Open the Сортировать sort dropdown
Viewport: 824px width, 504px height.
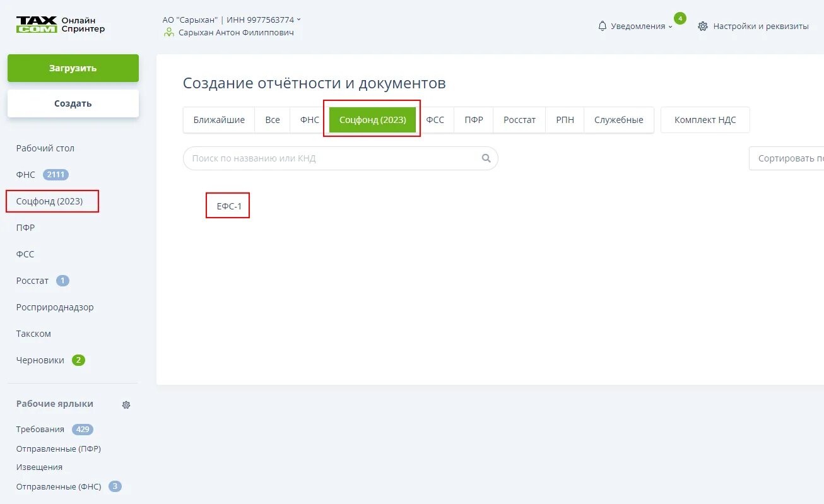787,158
